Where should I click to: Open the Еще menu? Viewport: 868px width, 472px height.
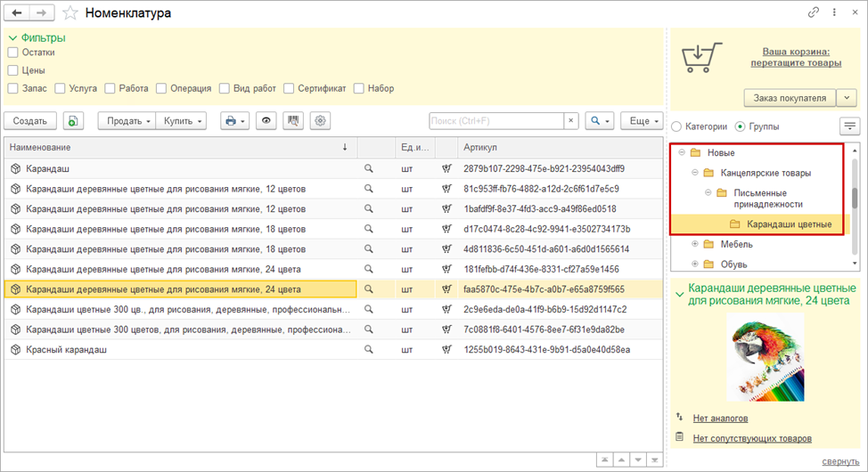tap(644, 121)
